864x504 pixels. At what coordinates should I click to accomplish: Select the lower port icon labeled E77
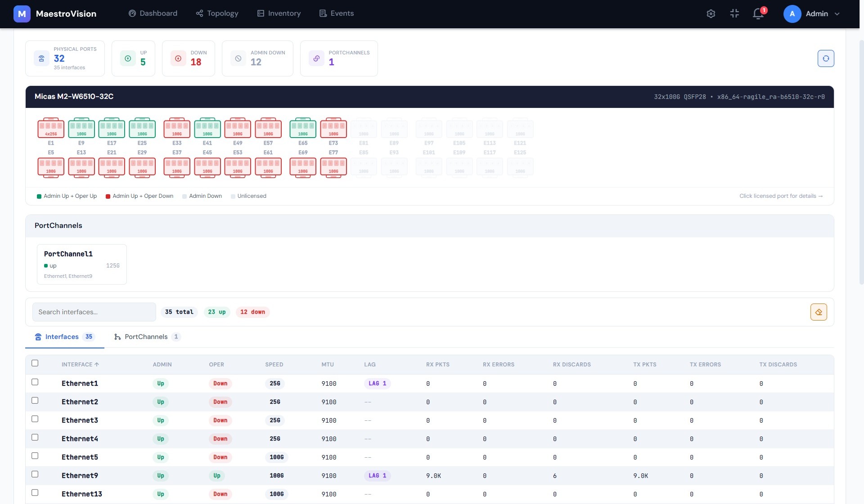click(333, 168)
